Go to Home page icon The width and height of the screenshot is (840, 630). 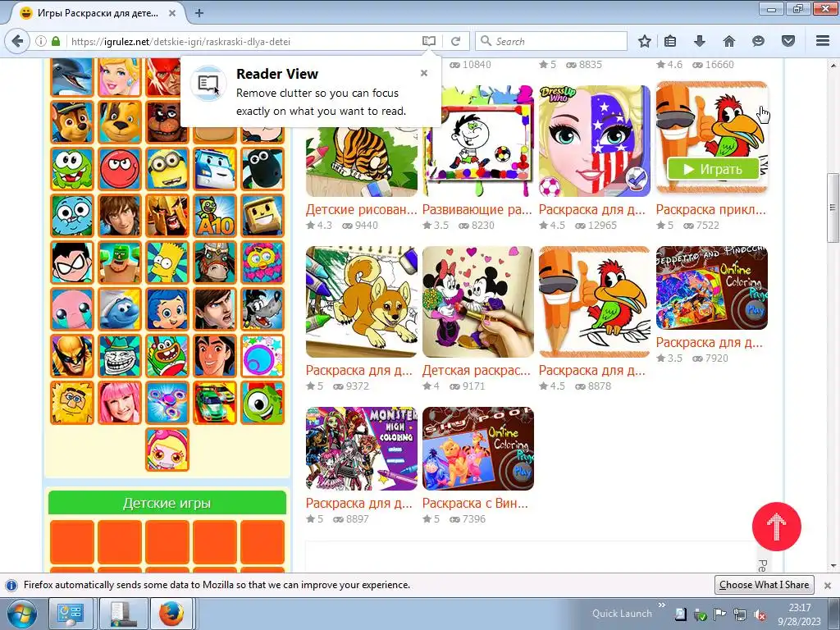pos(729,41)
